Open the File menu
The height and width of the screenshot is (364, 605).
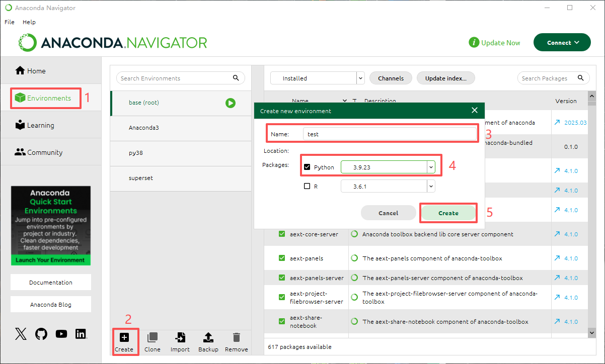coord(10,22)
